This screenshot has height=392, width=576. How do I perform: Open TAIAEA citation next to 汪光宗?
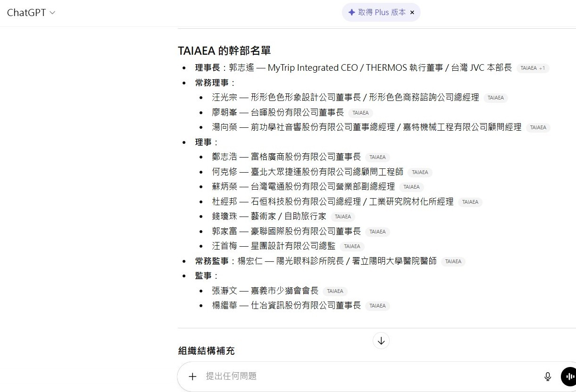coord(495,98)
